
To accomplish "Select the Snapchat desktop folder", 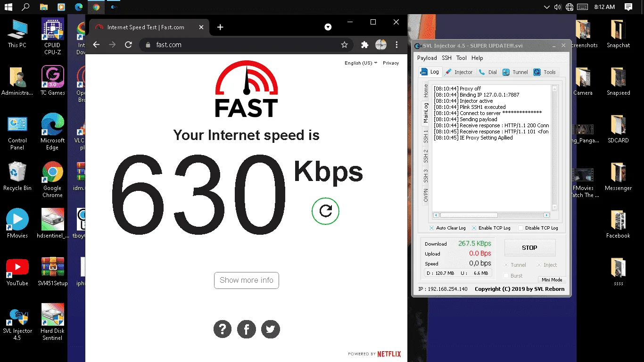I will (618, 33).
